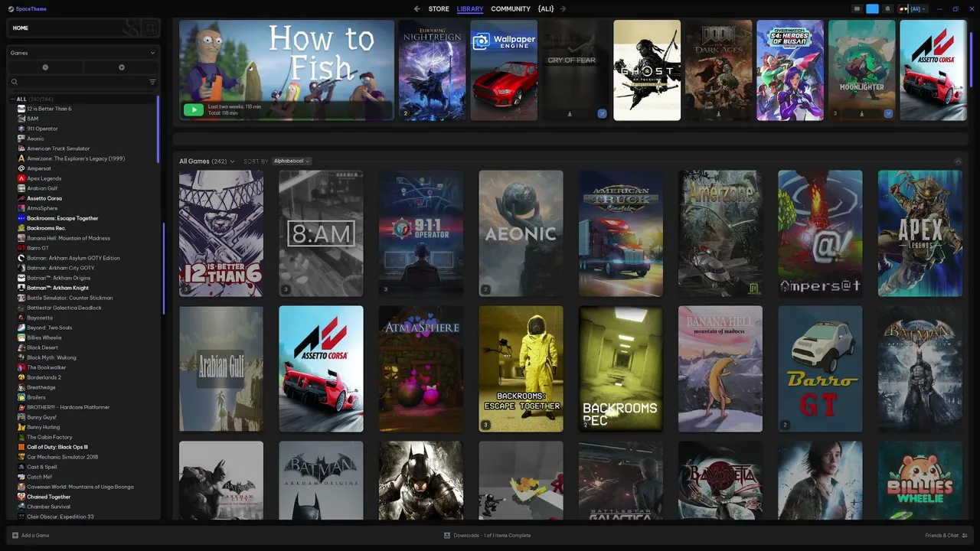Open Downloads status in bottom bar
The height and width of the screenshot is (551, 980).
tap(487, 536)
